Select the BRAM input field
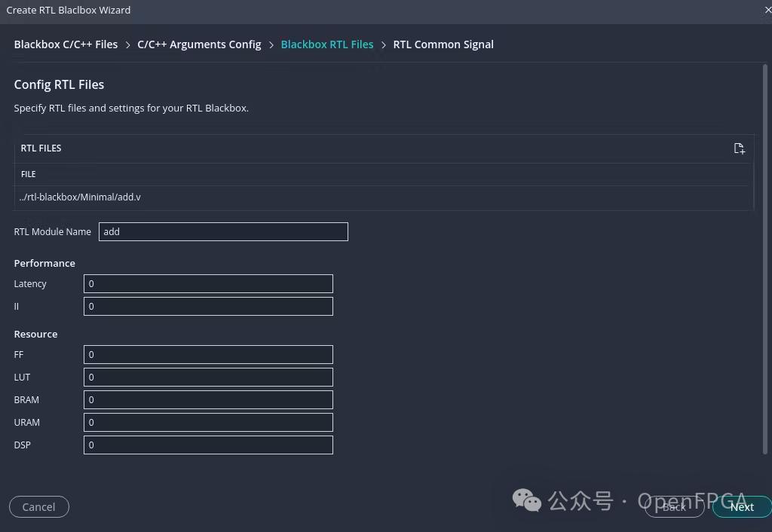This screenshot has height=532, width=772. (208, 400)
